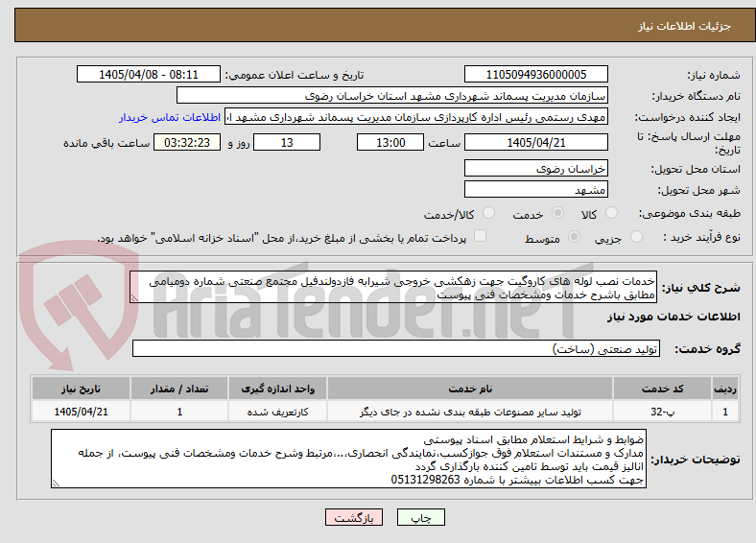Click the اطلاعات خدمات مورد نیاز section heading
The width and height of the screenshot is (756, 543).
(x=673, y=317)
